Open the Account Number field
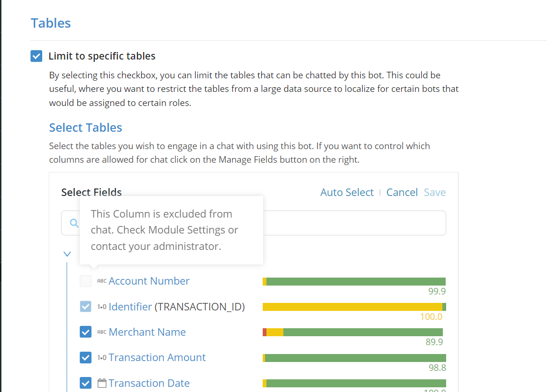This screenshot has width=547, height=392. pos(149,281)
